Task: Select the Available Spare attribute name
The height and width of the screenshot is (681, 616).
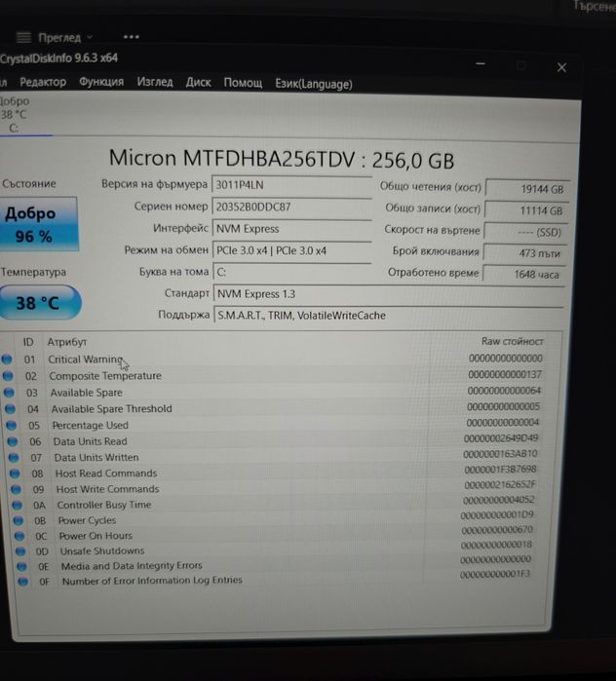Action: 87,393
